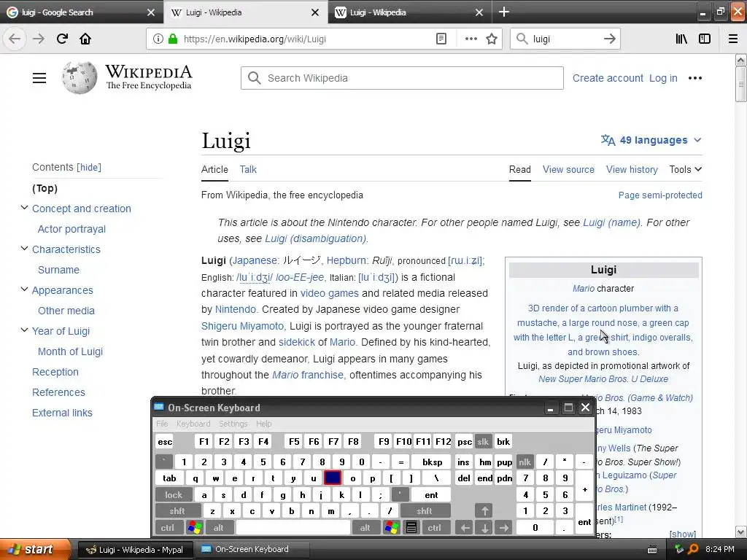Click the up arrow key on On-Screen Keyboard

pyautogui.click(x=484, y=511)
